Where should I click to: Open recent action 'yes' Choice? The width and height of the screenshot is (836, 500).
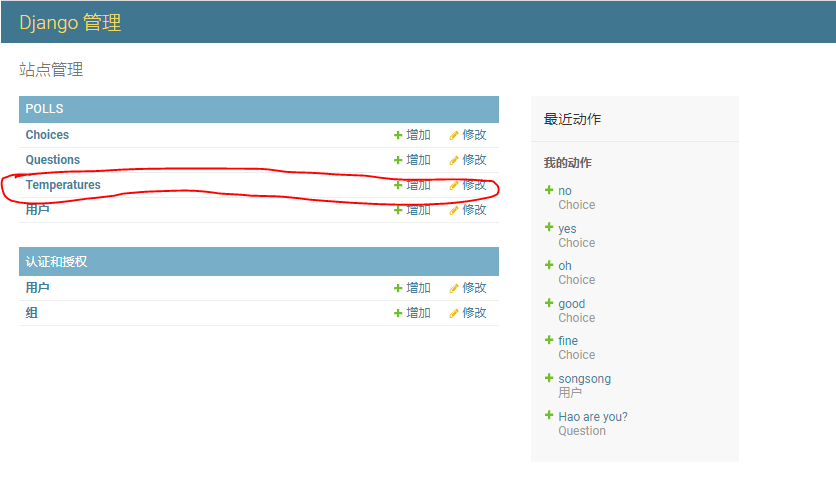pos(567,229)
